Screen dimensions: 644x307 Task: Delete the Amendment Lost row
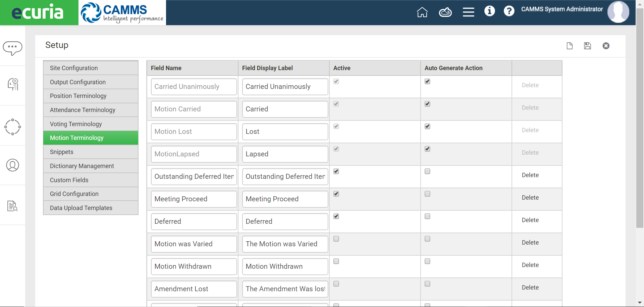click(x=530, y=288)
